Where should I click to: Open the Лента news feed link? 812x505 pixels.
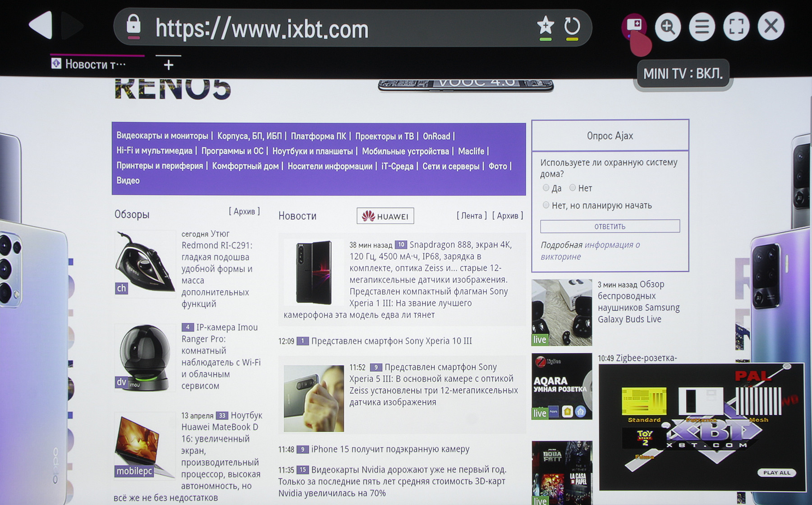472,216
